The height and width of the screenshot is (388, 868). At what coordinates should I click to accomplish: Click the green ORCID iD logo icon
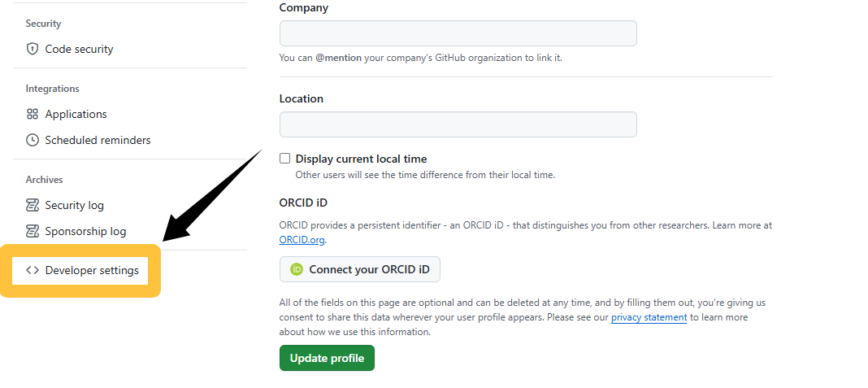click(x=297, y=269)
